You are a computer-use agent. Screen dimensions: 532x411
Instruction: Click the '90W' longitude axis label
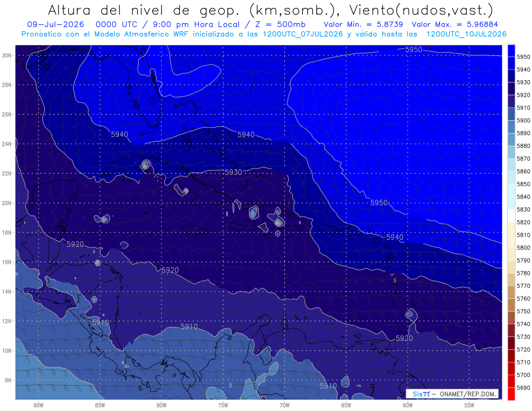(38, 405)
